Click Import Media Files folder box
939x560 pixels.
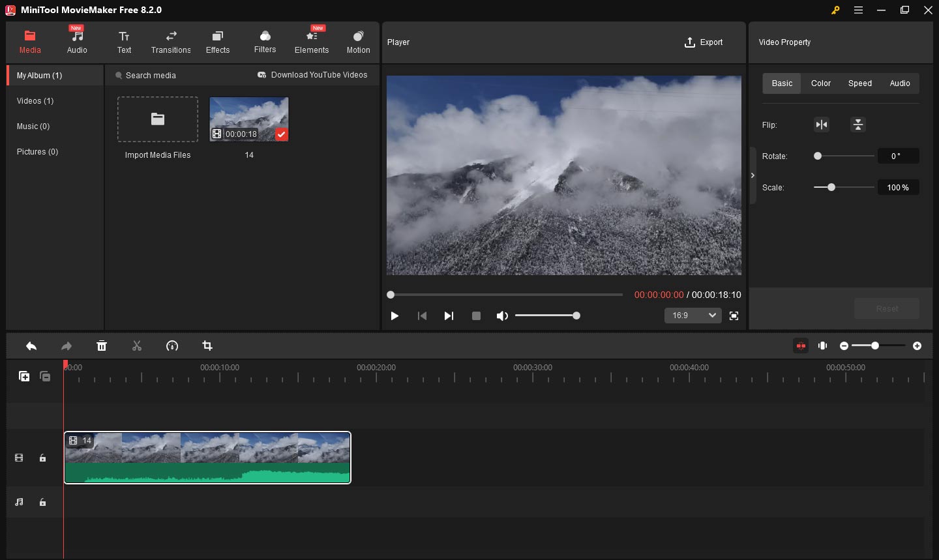point(158,119)
